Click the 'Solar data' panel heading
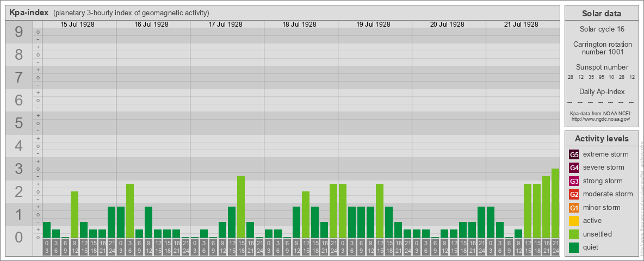Screen dimensions: 644x261 point(602,14)
